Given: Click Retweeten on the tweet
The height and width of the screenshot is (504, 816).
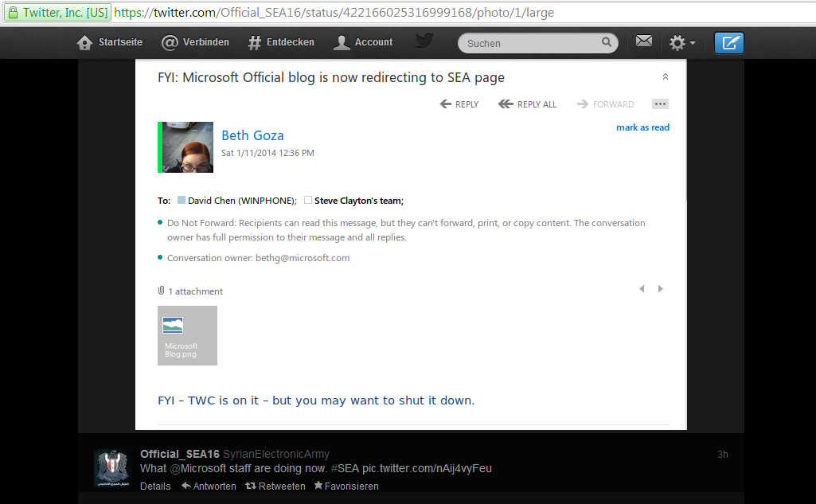Looking at the screenshot, I should pyautogui.click(x=275, y=486).
